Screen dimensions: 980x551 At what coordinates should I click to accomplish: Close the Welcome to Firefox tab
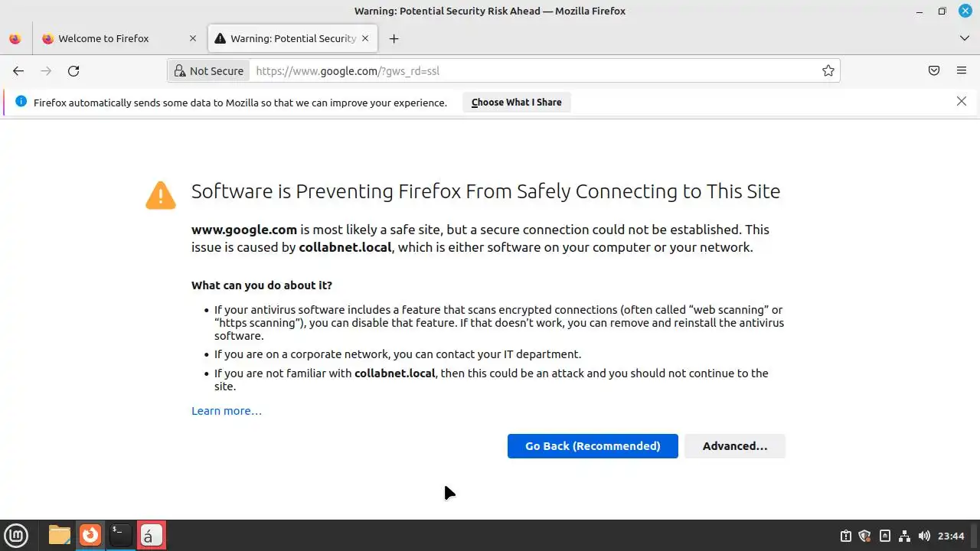[193, 38]
